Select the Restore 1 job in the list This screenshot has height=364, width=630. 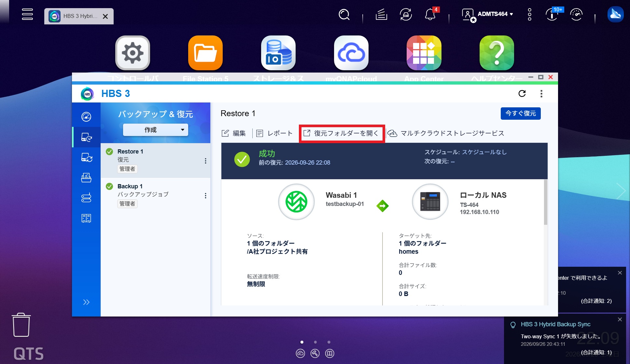click(x=155, y=160)
